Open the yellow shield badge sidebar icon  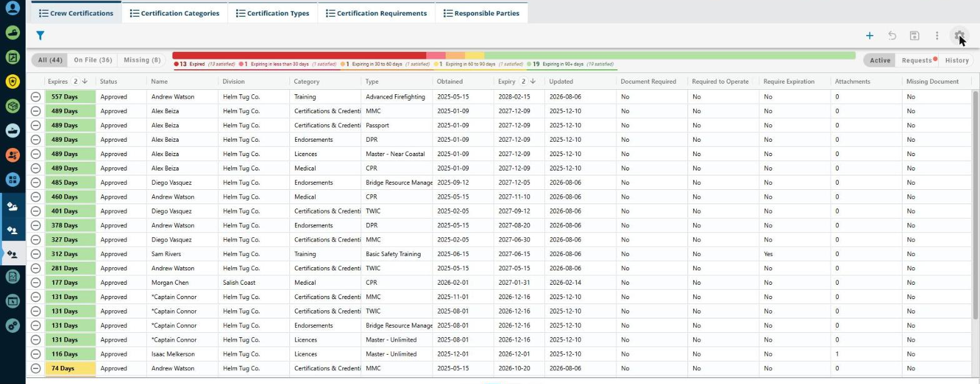pos(12,82)
